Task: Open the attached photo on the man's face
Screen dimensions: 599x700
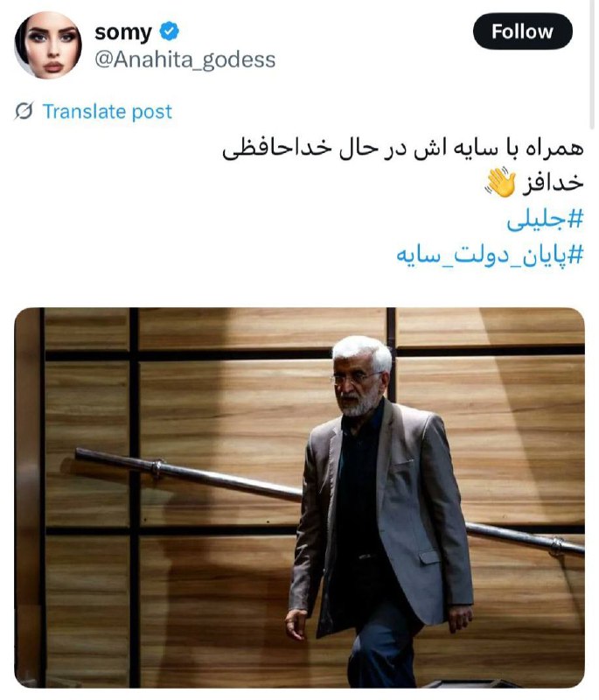Action: tap(357, 385)
